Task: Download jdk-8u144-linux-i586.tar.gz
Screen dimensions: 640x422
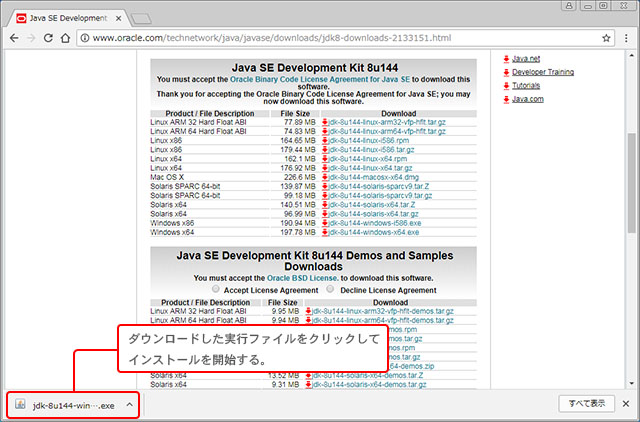Action: pyautogui.click(x=371, y=150)
